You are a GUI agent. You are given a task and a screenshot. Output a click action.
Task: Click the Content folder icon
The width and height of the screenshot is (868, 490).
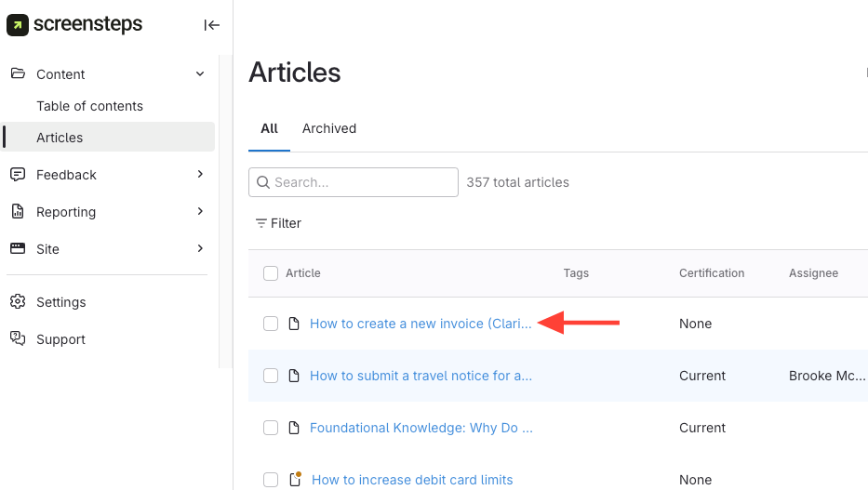(x=18, y=74)
